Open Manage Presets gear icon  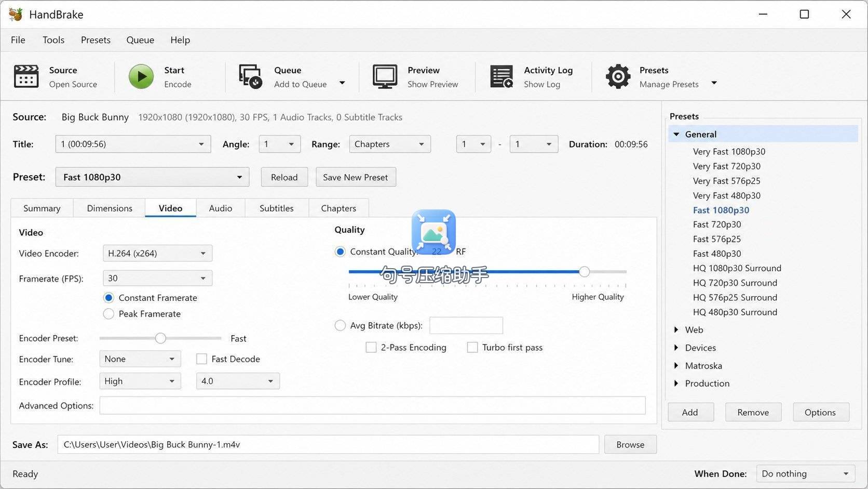point(618,76)
